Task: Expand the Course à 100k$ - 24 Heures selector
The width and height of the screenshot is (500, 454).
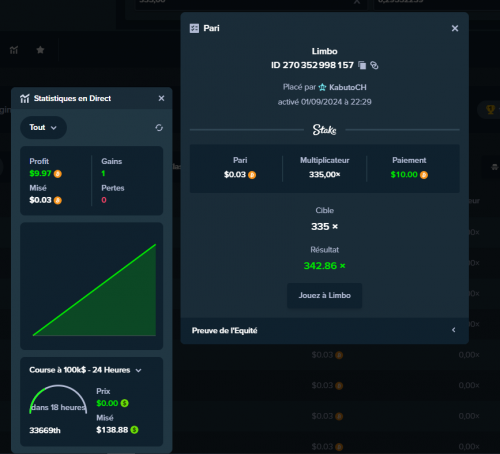Action: pos(138,370)
